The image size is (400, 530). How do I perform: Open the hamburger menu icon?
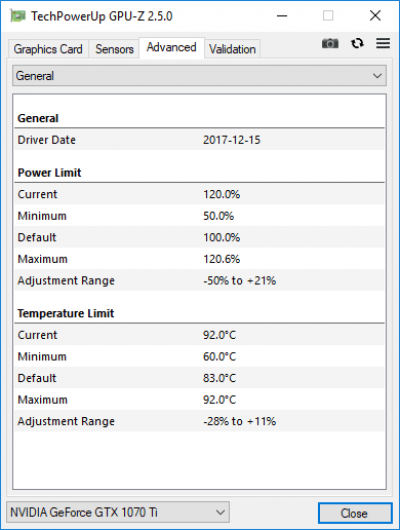pyautogui.click(x=383, y=43)
